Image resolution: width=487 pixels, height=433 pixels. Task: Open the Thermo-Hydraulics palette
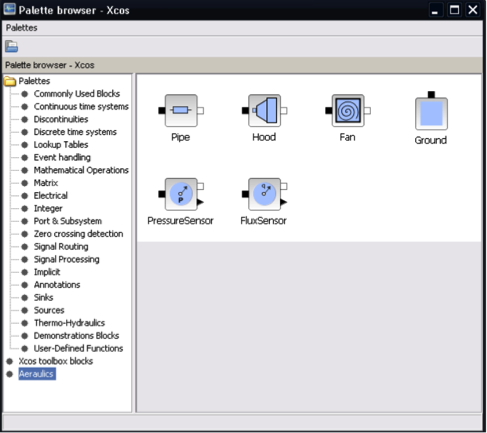pos(69,323)
